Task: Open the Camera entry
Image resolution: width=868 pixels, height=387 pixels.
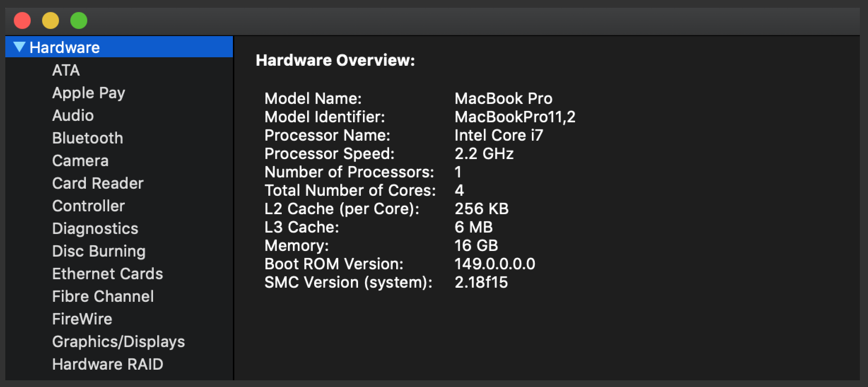Action: pos(80,160)
